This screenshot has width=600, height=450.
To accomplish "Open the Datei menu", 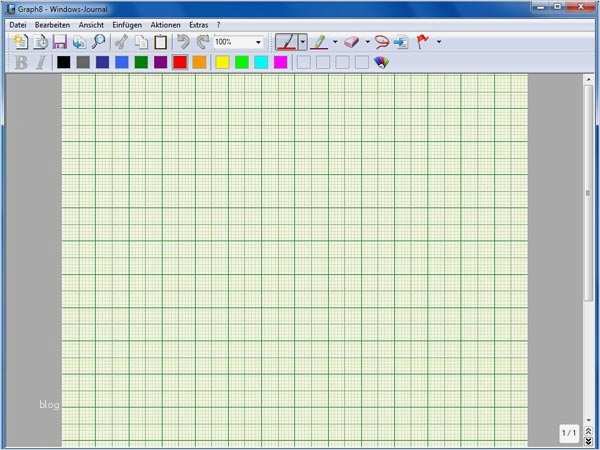I will tap(18, 25).
